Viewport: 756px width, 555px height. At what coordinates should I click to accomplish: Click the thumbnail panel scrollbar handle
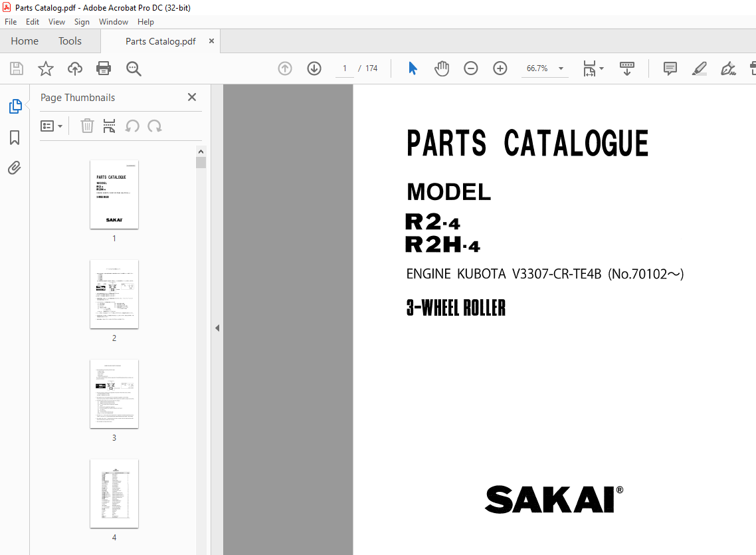click(201, 162)
